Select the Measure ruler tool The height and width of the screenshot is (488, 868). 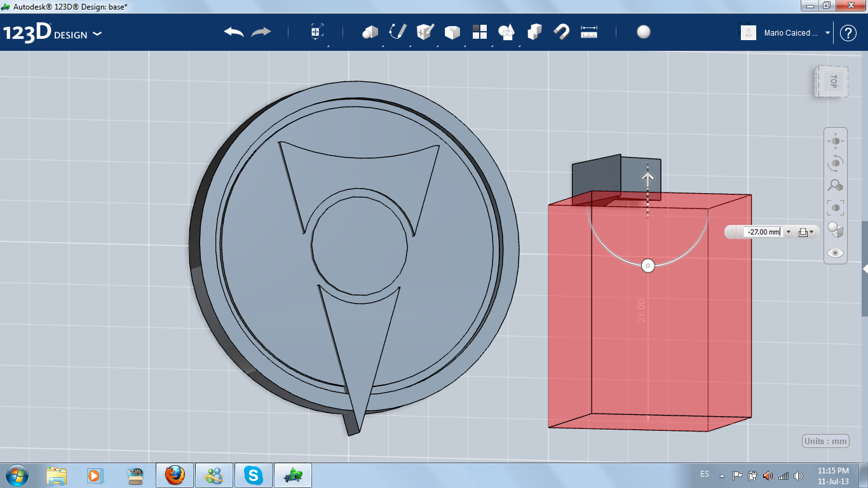click(x=590, y=32)
